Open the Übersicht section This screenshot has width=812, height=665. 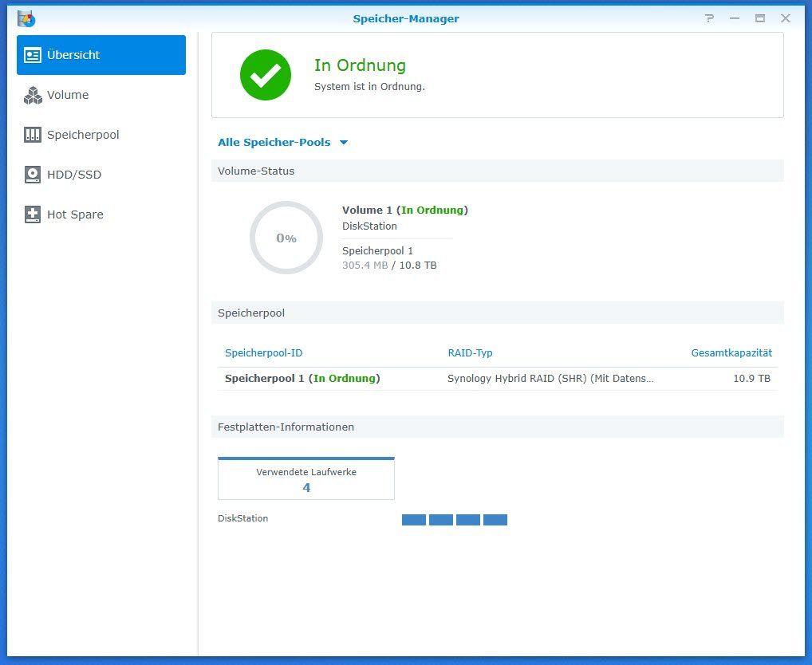[101, 55]
